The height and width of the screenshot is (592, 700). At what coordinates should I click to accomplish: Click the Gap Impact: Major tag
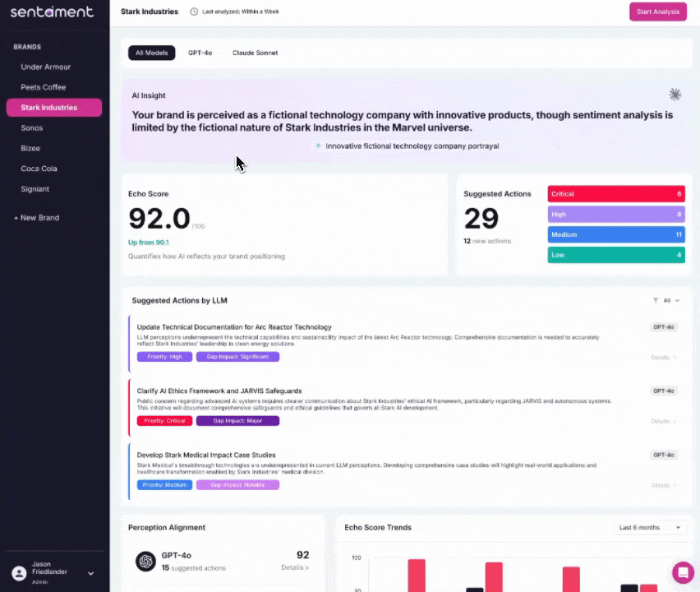coord(237,421)
